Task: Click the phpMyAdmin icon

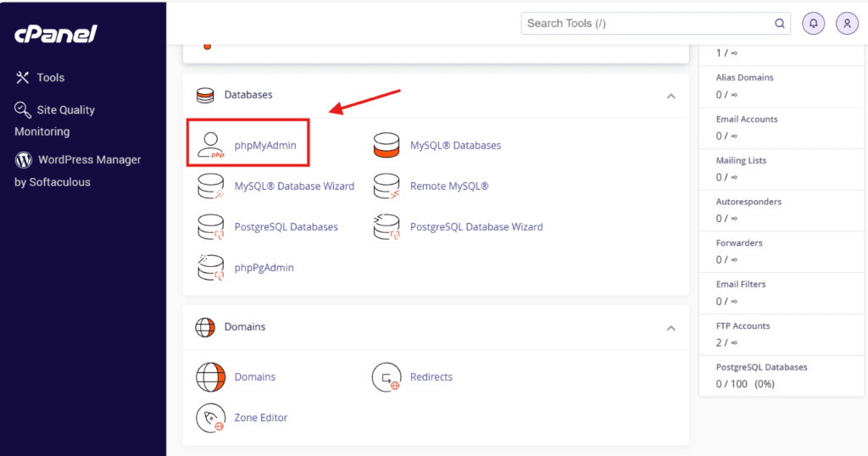Action: 211,145
